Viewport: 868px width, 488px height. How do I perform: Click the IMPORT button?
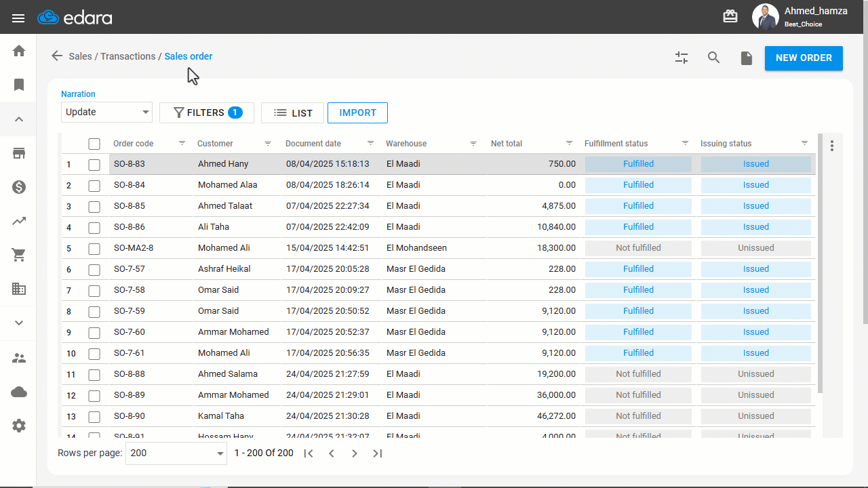(357, 113)
